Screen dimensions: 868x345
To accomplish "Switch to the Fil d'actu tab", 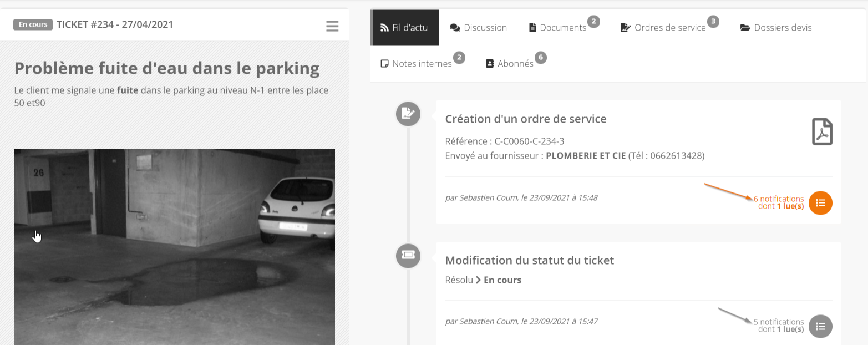I will coord(405,28).
